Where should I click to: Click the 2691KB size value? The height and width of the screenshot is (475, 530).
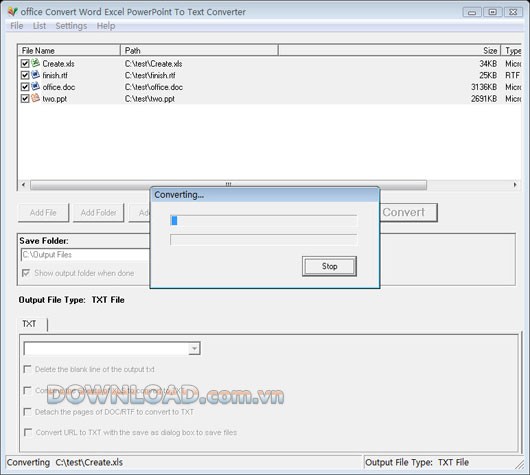click(484, 99)
